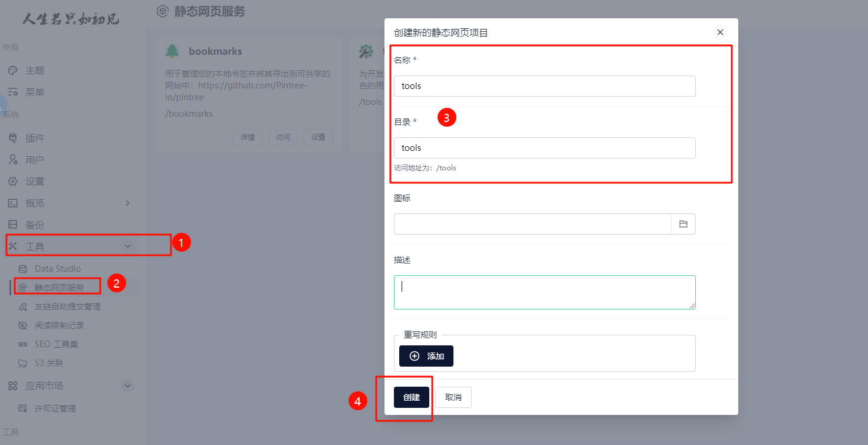The height and width of the screenshot is (445, 868).
Task: Click the folder icon in the 图标 field
Action: [x=683, y=224]
